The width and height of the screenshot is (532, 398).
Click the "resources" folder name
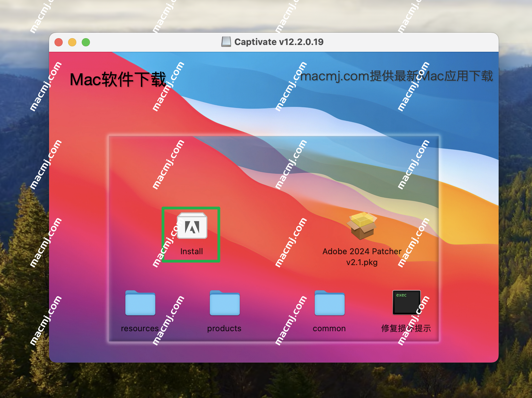click(140, 328)
